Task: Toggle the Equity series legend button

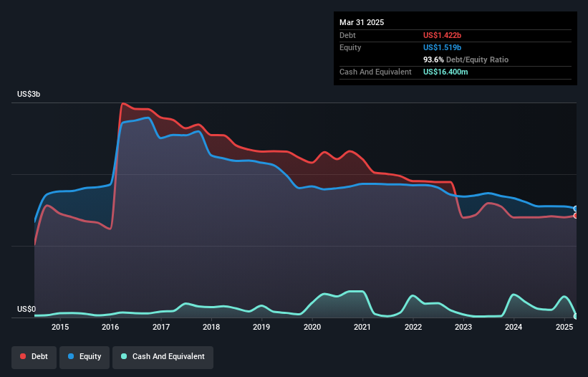Action: point(85,357)
